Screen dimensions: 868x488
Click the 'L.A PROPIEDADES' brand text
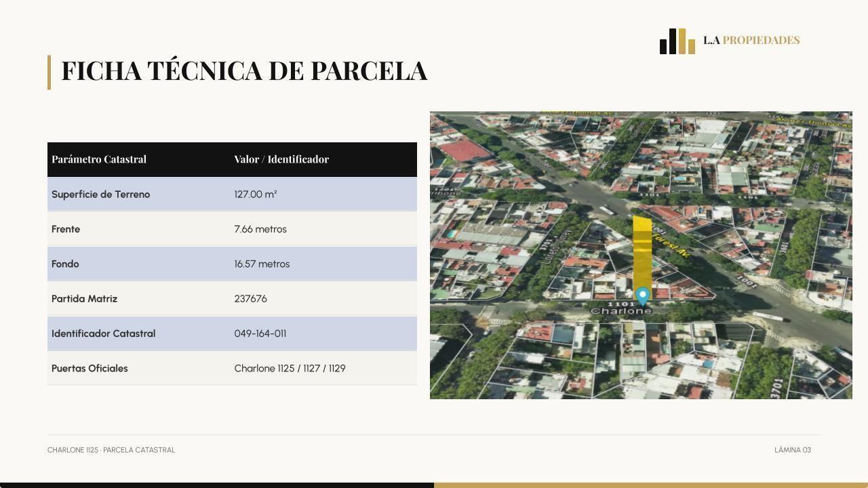751,41
